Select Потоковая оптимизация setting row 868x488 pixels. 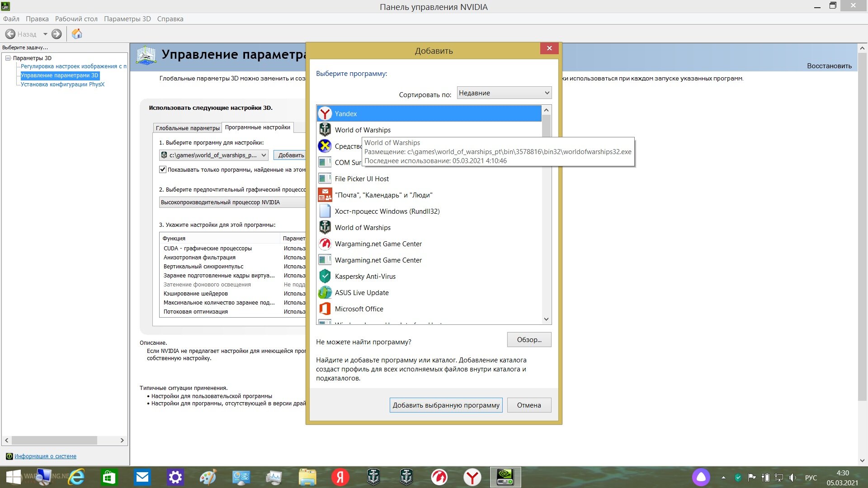233,311
